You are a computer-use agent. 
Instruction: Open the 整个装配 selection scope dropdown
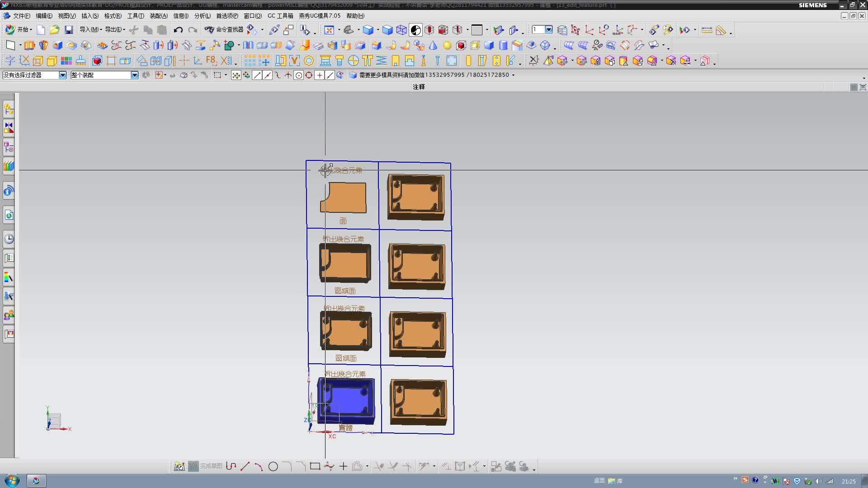point(134,75)
